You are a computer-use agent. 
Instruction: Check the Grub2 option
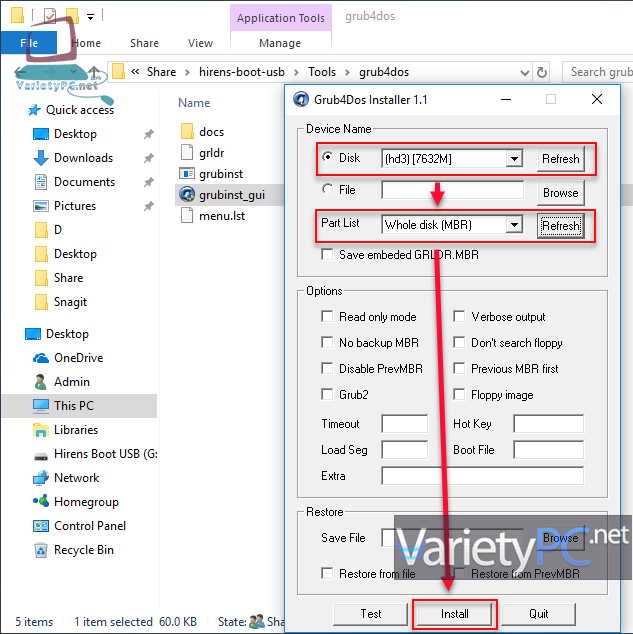327,394
